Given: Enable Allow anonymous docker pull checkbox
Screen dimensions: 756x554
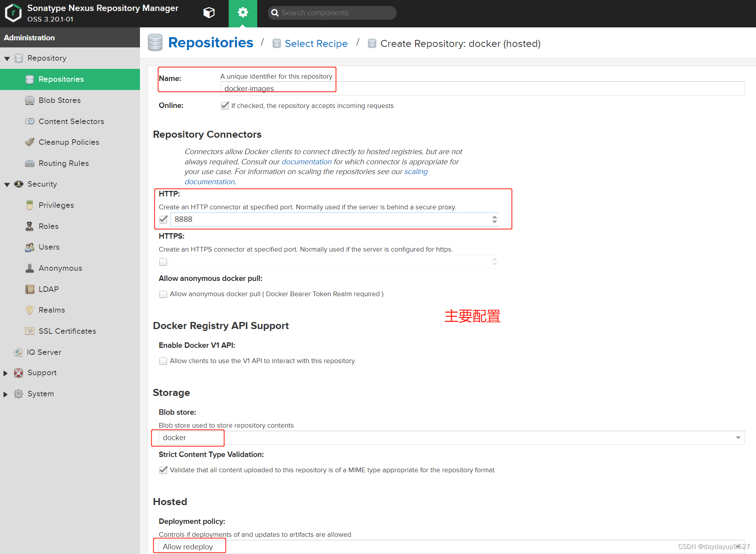Looking at the screenshot, I should tap(163, 294).
